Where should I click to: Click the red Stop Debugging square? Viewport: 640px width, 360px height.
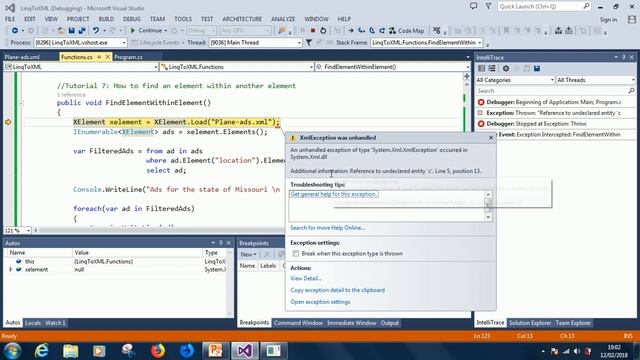point(313,31)
